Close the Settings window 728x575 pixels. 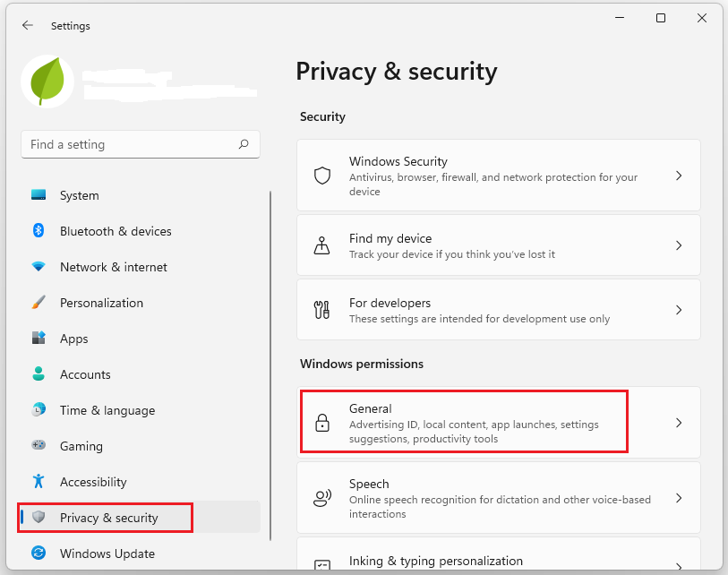[x=702, y=18]
